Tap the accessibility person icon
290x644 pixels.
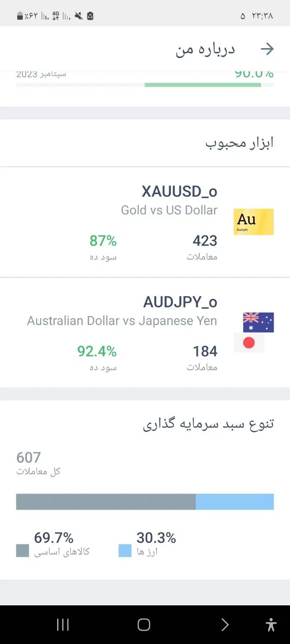pos(271,625)
